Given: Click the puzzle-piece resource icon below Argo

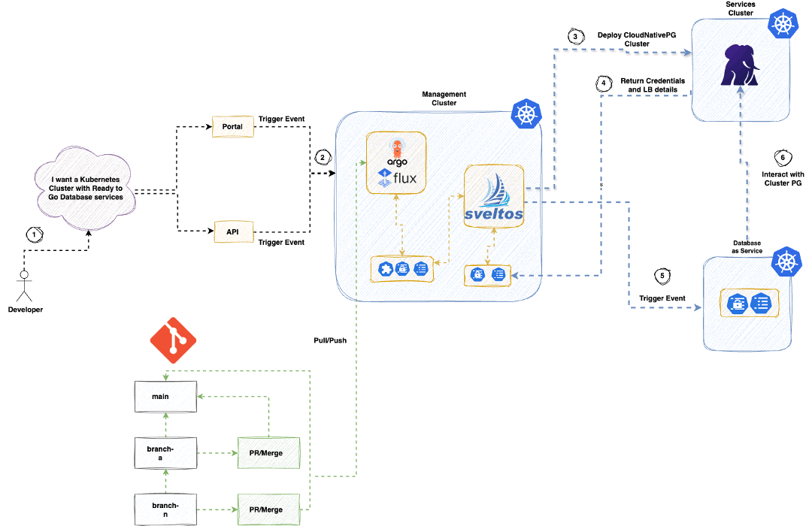Looking at the screenshot, I should (x=386, y=268).
